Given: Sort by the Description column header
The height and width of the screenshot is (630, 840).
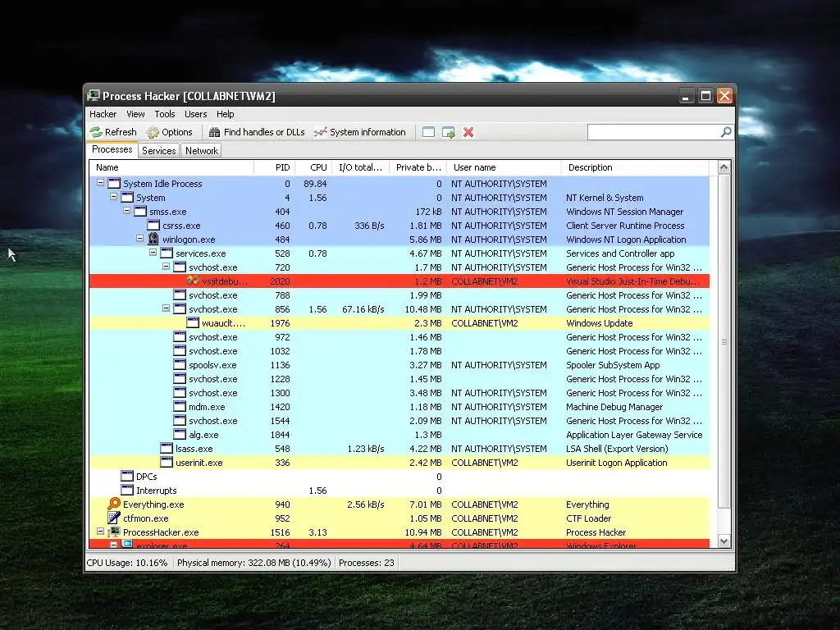Looking at the screenshot, I should (636, 167).
